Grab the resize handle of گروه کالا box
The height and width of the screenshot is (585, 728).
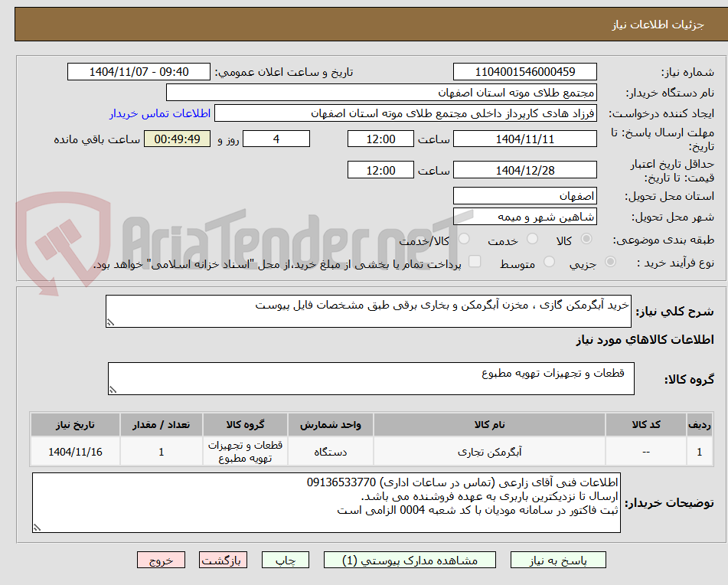click(x=113, y=390)
